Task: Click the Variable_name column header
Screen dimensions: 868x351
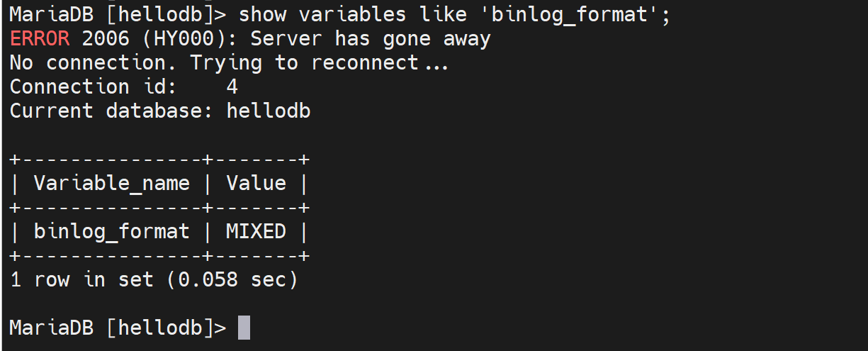Action: tap(112, 183)
